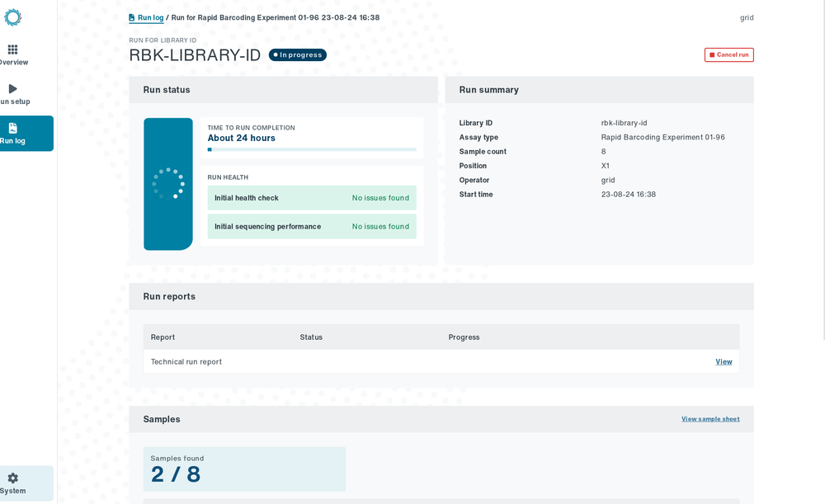Select the Initial sequencing performance row

point(312,226)
